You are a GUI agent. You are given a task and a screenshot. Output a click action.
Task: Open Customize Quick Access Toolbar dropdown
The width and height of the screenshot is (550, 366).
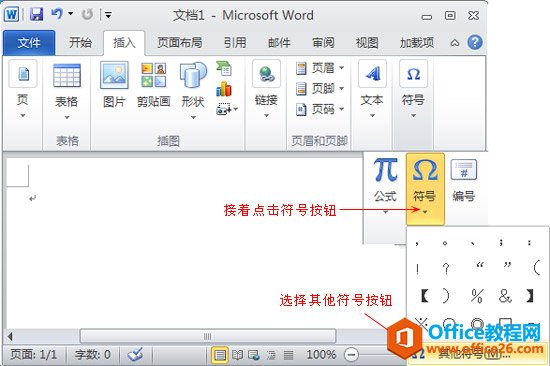(108, 15)
